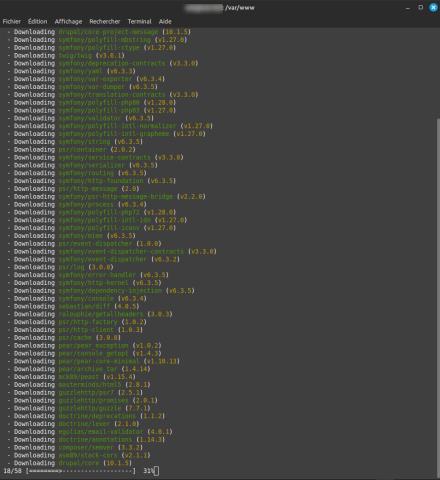Screen dimensions: 440x480
Task: Click the symfony/validator download line
Action: tap(80, 118)
